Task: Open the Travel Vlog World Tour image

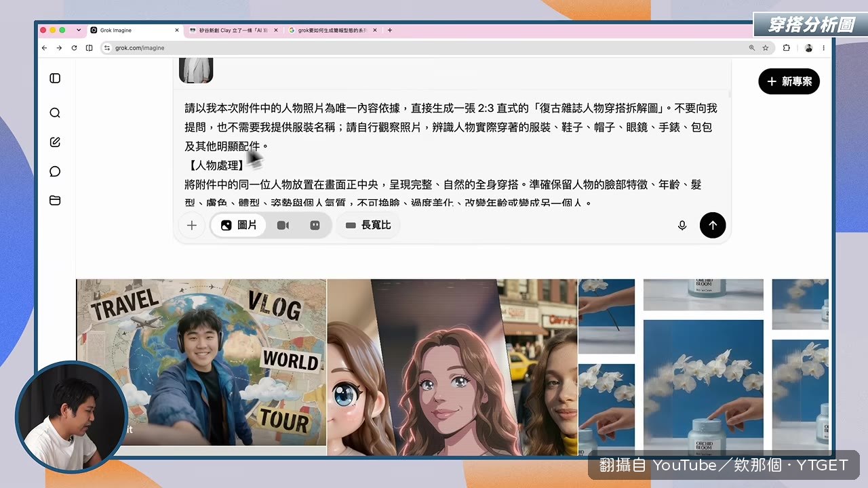Action: click(x=201, y=363)
